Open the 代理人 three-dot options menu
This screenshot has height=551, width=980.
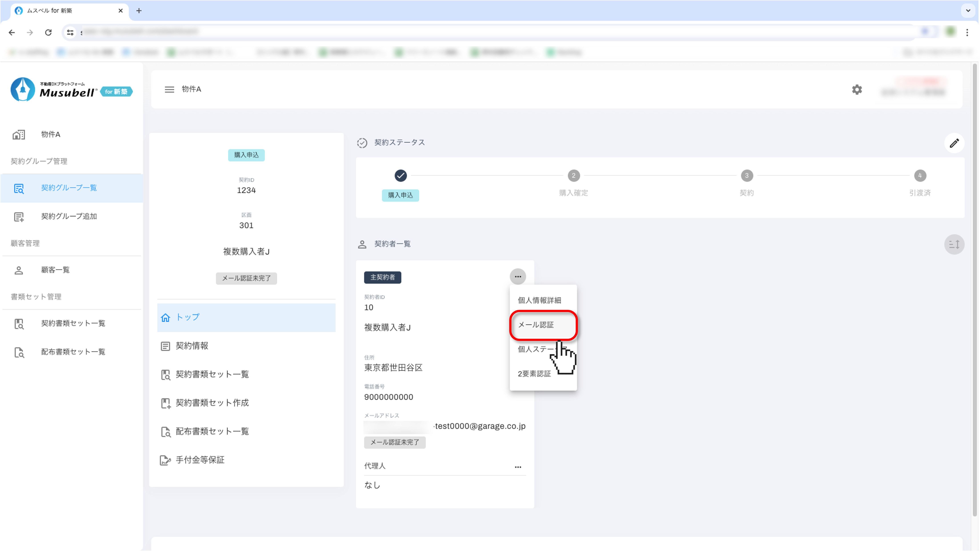coord(518,467)
